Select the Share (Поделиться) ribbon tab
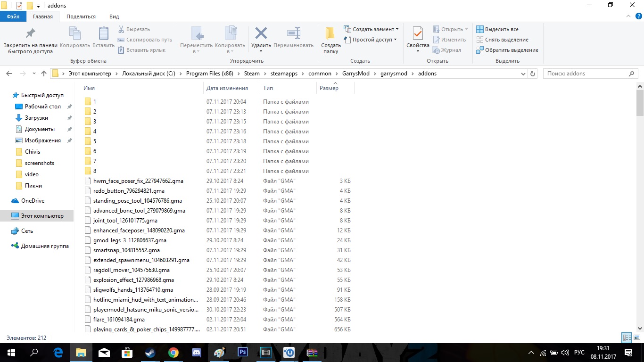644x362 pixels. pos(81,16)
